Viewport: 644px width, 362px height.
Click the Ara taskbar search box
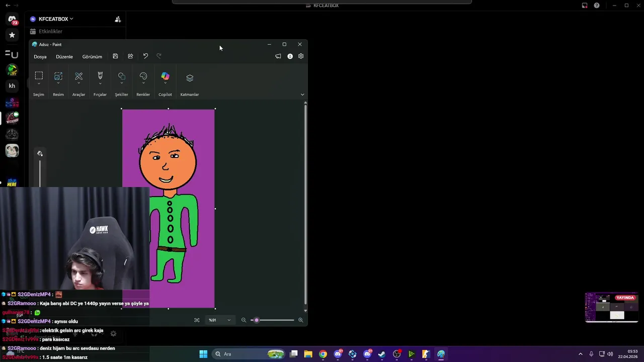pos(249,354)
